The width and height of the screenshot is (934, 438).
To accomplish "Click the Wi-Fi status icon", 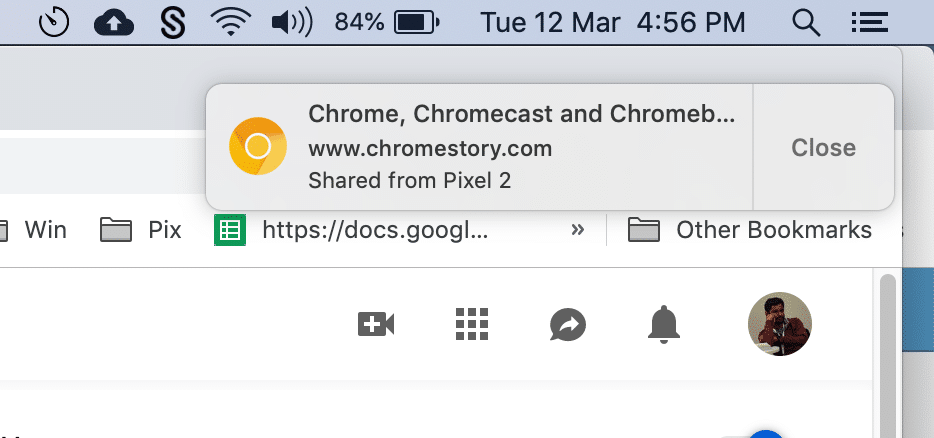I will pyautogui.click(x=230, y=22).
